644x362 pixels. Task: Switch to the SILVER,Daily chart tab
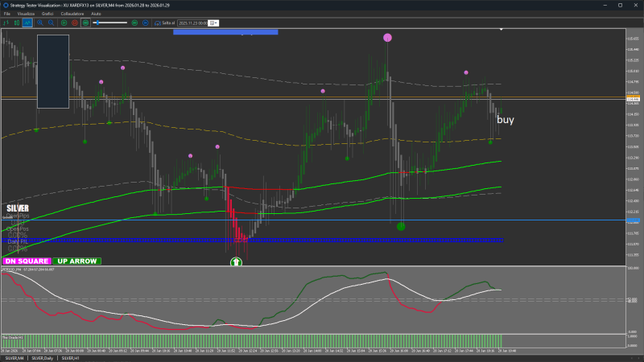(43, 358)
